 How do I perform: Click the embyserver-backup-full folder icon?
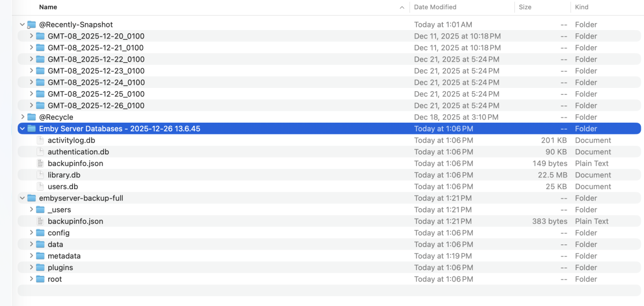(x=32, y=198)
